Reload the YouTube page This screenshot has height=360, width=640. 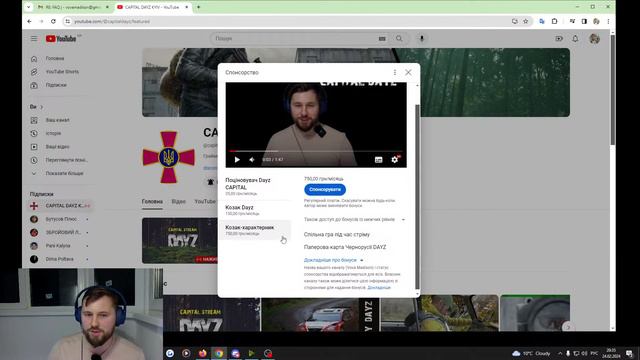click(x=53, y=21)
